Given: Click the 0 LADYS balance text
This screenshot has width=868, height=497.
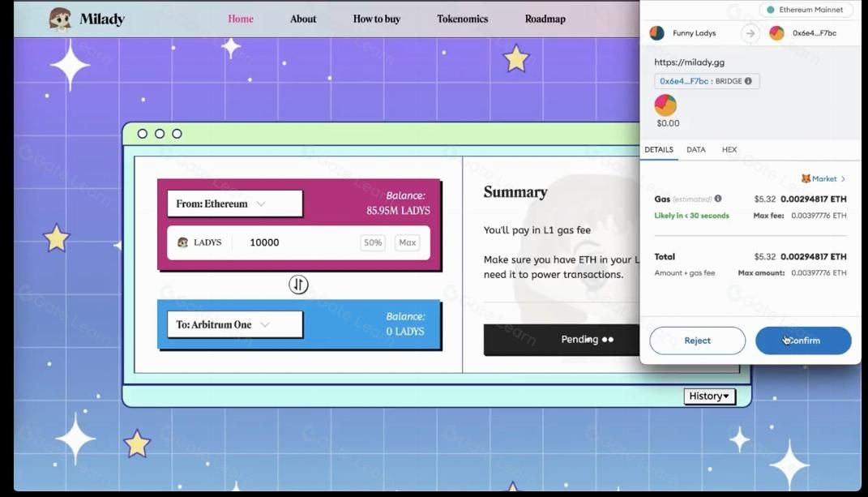Looking at the screenshot, I should pos(405,332).
